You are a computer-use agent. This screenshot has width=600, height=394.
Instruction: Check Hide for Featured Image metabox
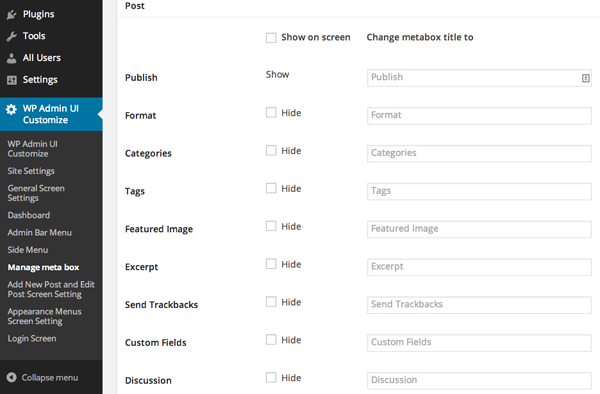[271, 226]
